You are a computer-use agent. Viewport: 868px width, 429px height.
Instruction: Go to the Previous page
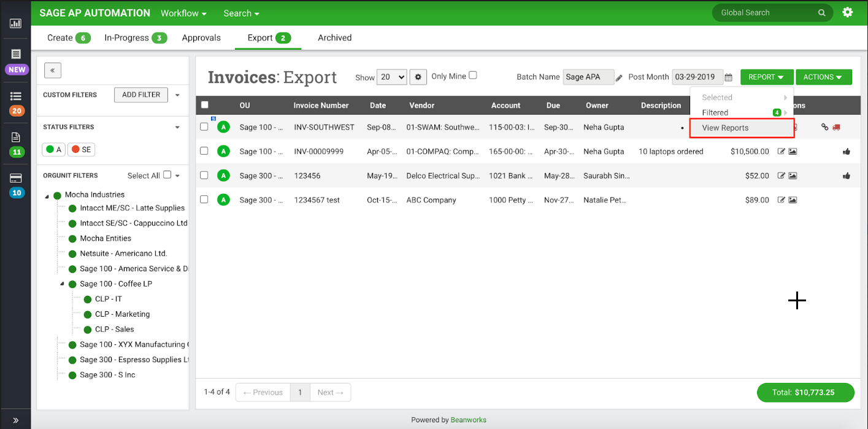coord(263,392)
